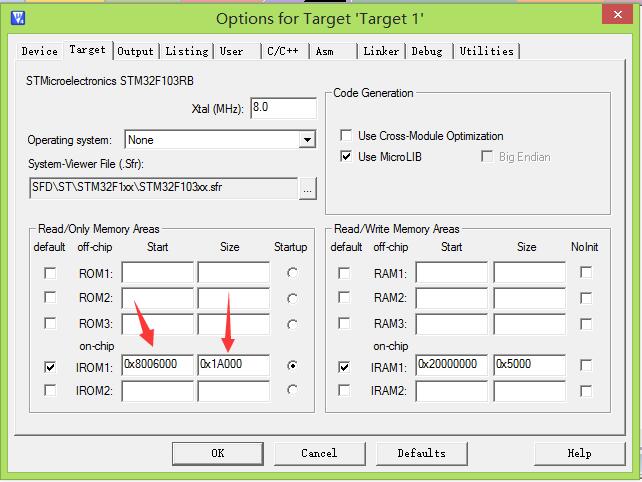Confirm settings with the OK button
The height and width of the screenshot is (482, 642).
click(218, 453)
